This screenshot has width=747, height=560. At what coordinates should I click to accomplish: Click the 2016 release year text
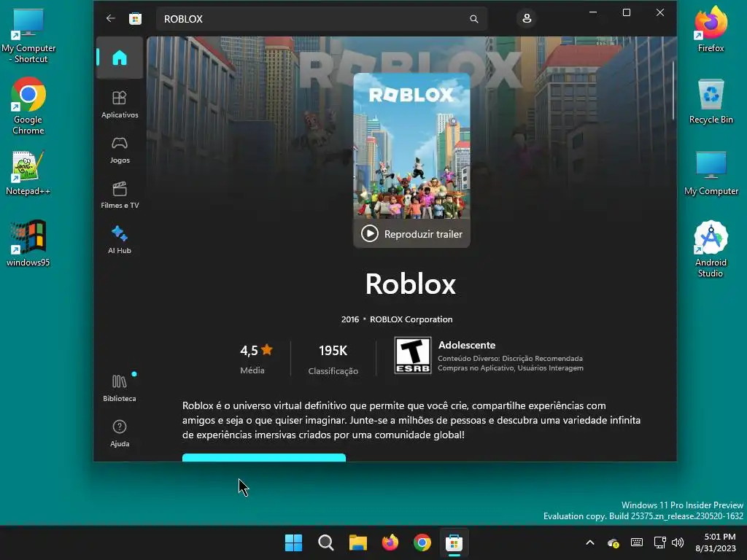(x=350, y=319)
